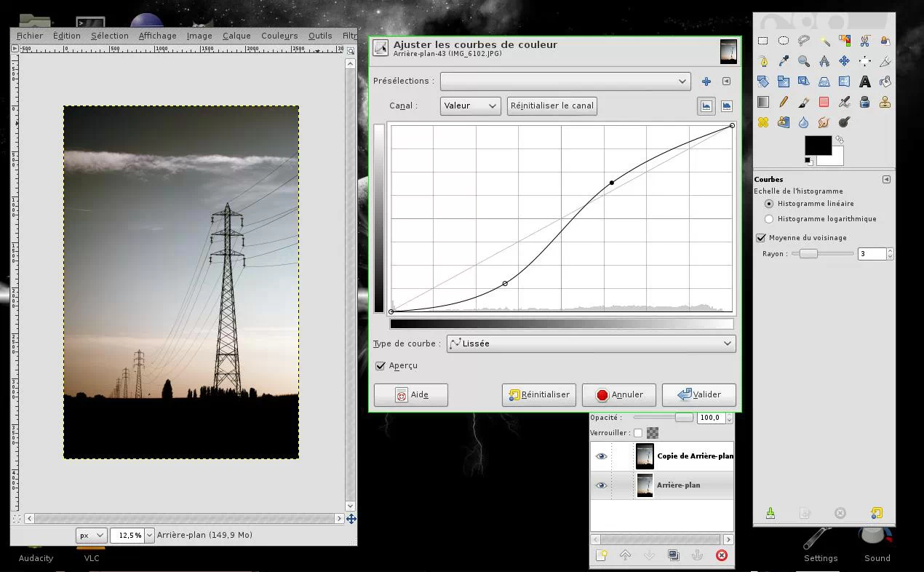This screenshot has width=924, height=572.
Task: Disable Moyenne du voisinage checkbox
Action: [x=761, y=238]
